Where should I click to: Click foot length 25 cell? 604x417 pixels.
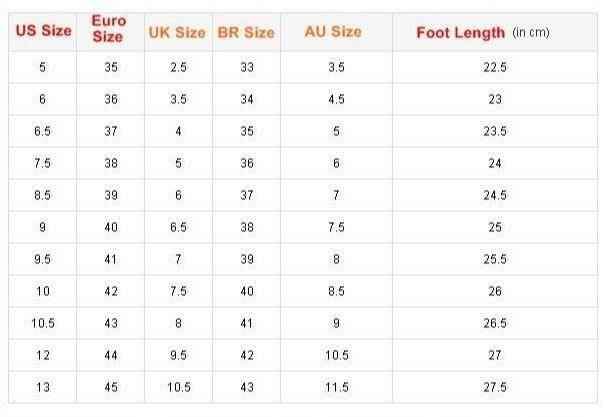495,227
